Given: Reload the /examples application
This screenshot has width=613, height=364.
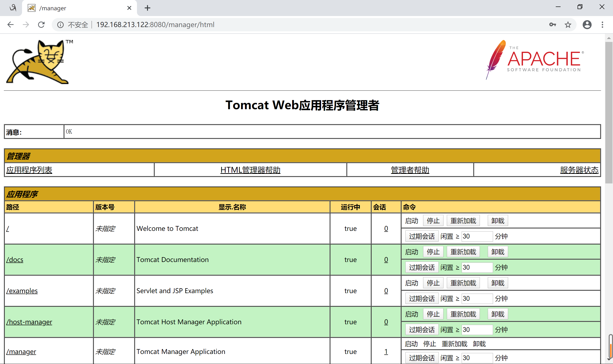Looking at the screenshot, I should [x=463, y=283].
